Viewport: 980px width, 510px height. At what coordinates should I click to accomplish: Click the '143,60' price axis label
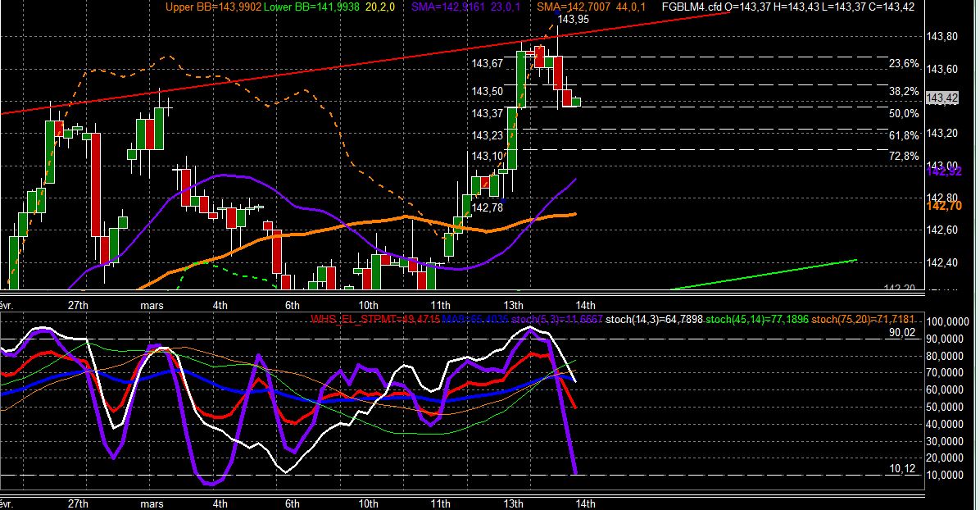pos(941,69)
